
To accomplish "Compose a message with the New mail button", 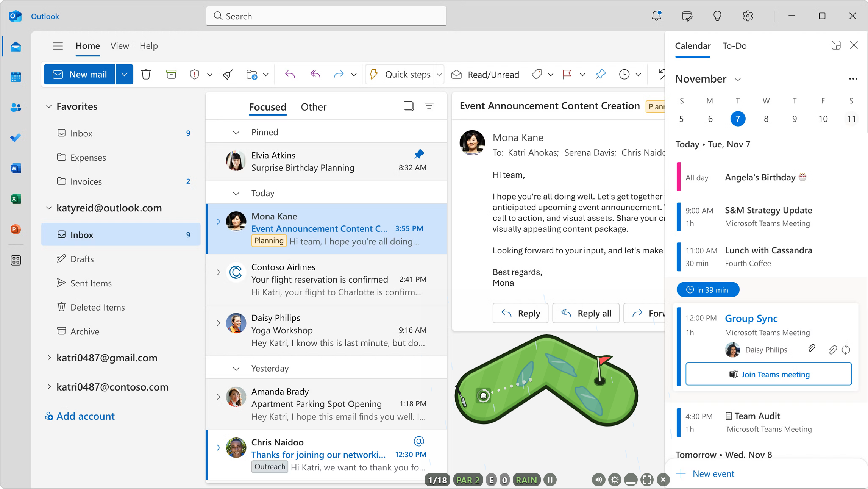I will coord(80,74).
